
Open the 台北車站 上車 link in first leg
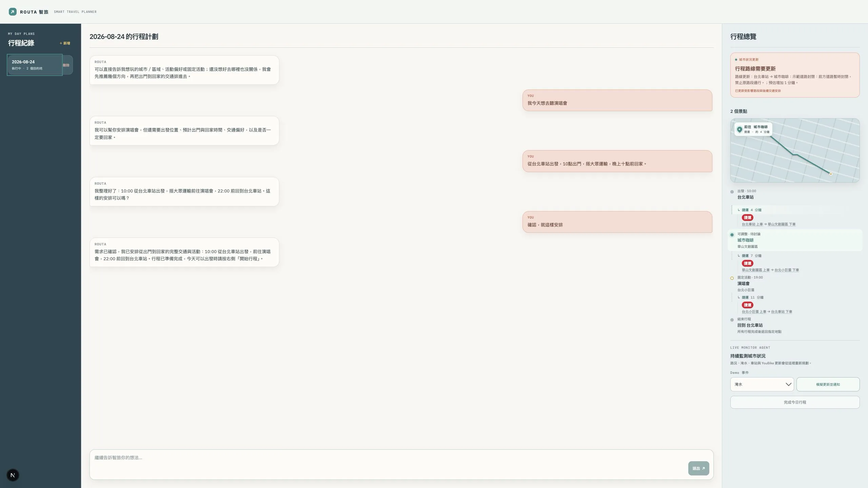point(752,224)
